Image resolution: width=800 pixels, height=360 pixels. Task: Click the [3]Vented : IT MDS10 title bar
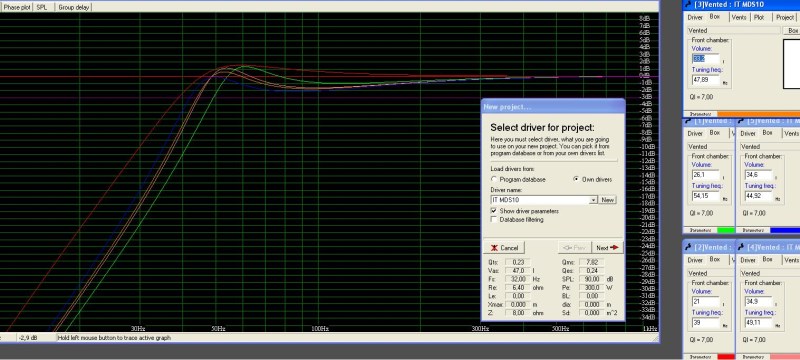click(x=741, y=5)
